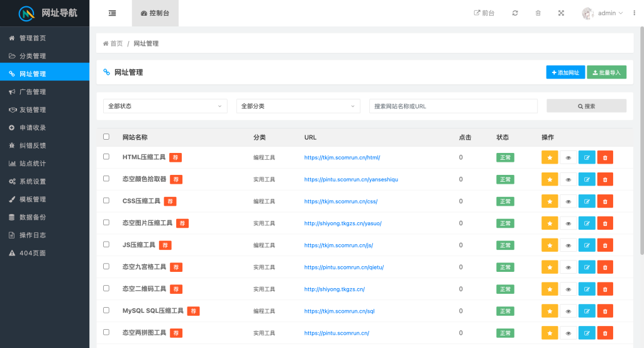This screenshot has height=348, width=644.
Task: Check the 态空二维码工具 row checkbox
Action: [106, 288]
